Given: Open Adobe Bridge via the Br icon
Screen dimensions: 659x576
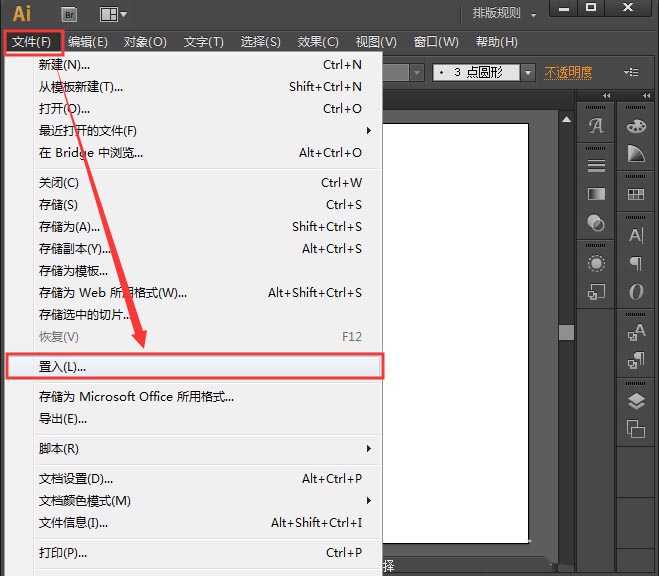Looking at the screenshot, I should [x=69, y=15].
